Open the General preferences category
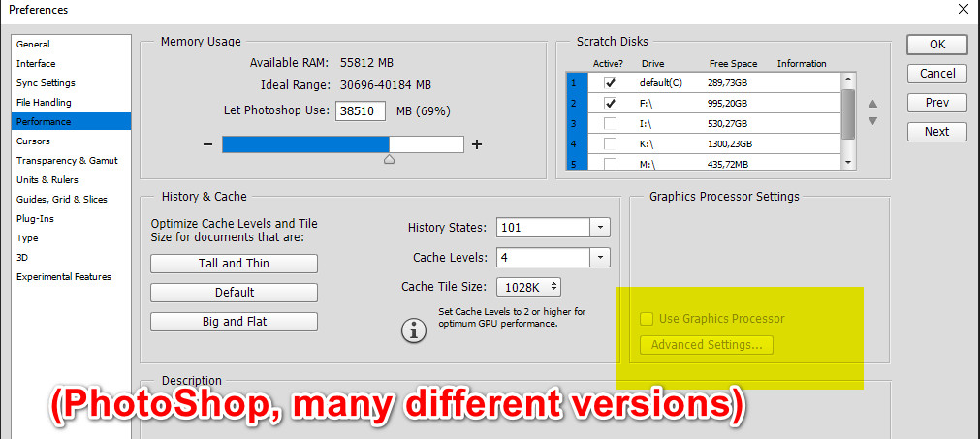 pos(33,45)
